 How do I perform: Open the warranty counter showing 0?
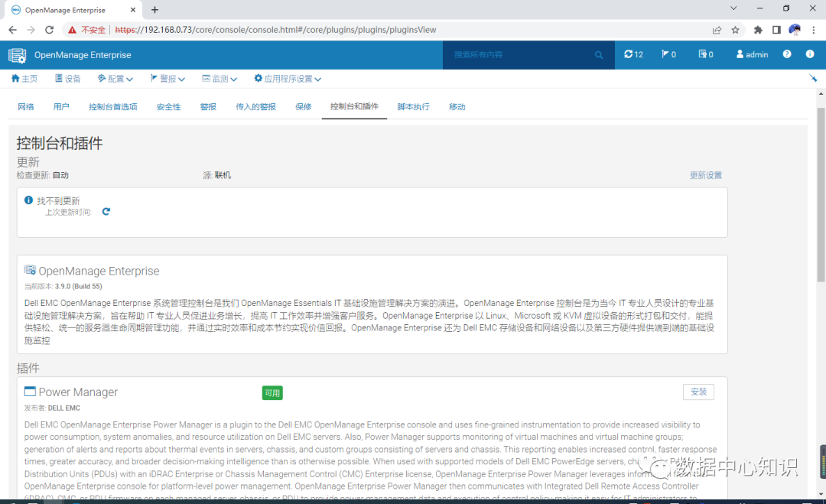706,54
